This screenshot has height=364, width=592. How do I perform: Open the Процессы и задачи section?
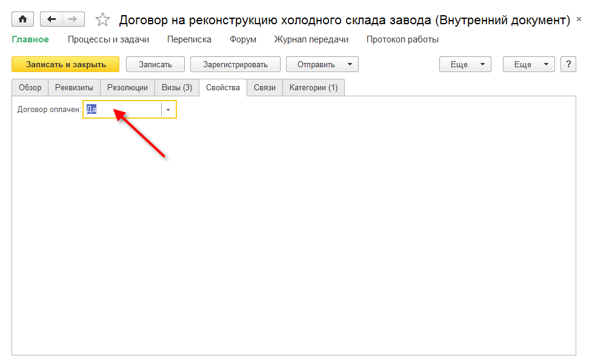(x=108, y=39)
